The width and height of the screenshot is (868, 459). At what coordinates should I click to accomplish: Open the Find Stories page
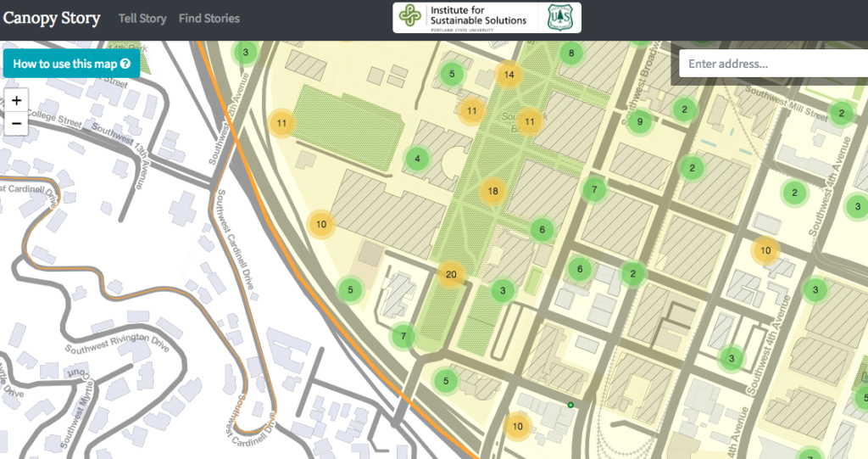[209, 19]
